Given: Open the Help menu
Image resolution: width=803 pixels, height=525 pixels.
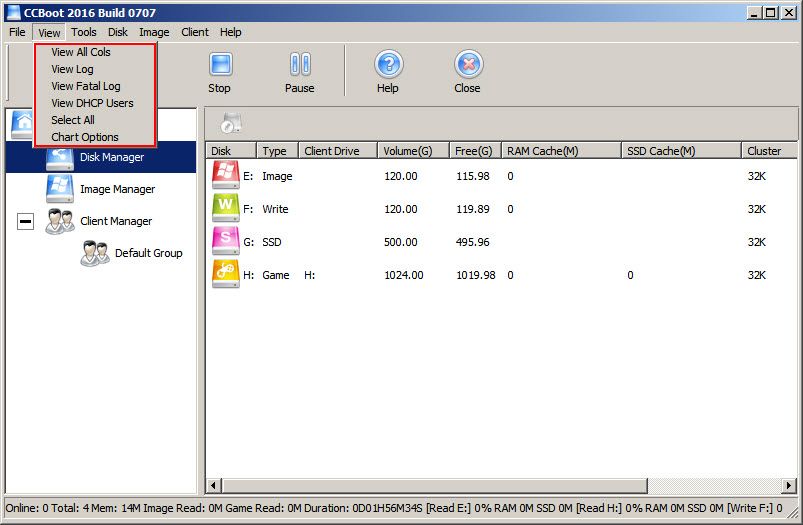Looking at the screenshot, I should (x=230, y=32).
